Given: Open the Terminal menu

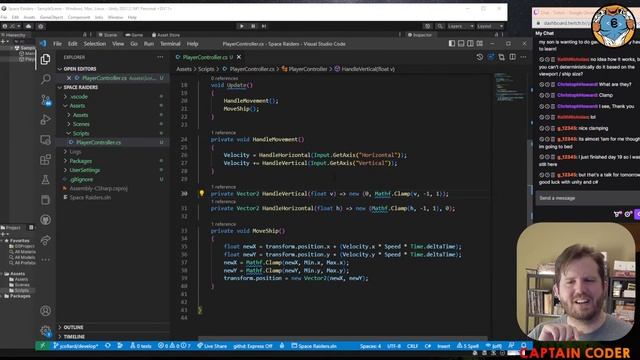Looking at the screenshot, I should (x=170, y=44).
